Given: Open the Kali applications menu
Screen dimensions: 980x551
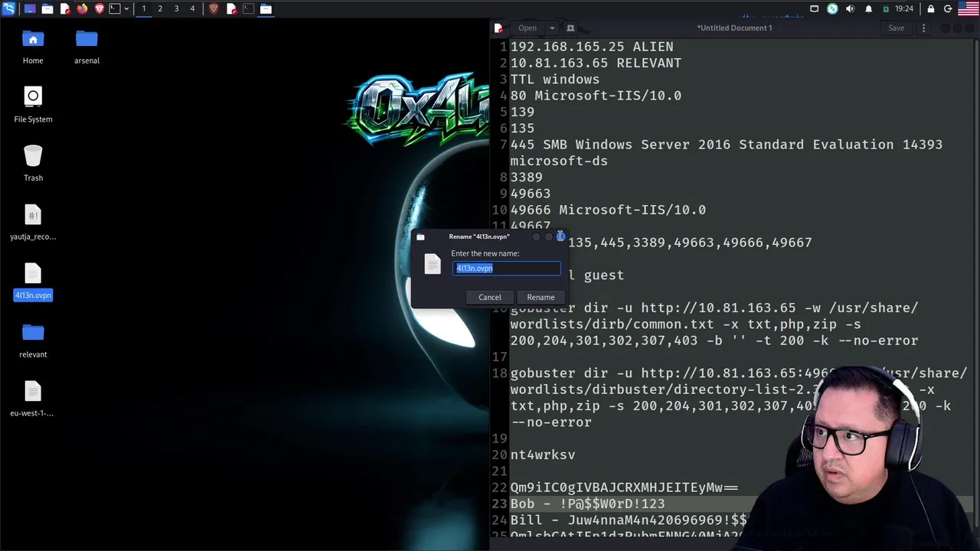Looking at the screenshot, I should (x=8, y=8).
